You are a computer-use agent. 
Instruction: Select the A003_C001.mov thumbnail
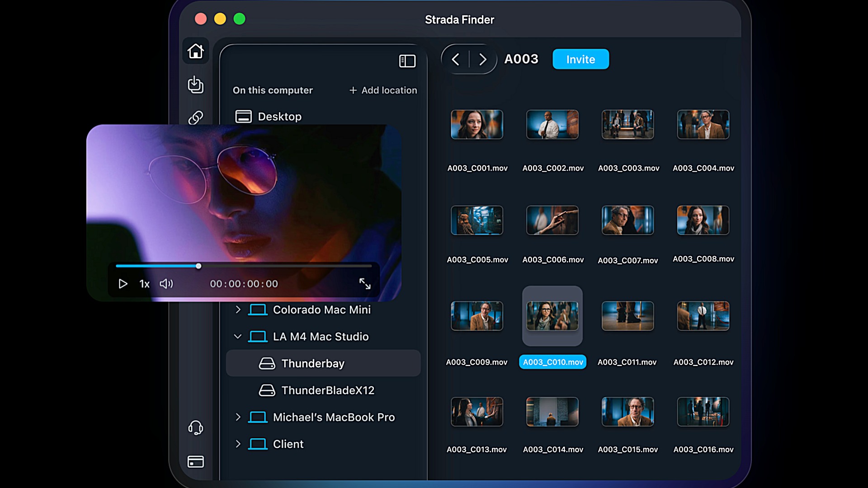(477, 124)
